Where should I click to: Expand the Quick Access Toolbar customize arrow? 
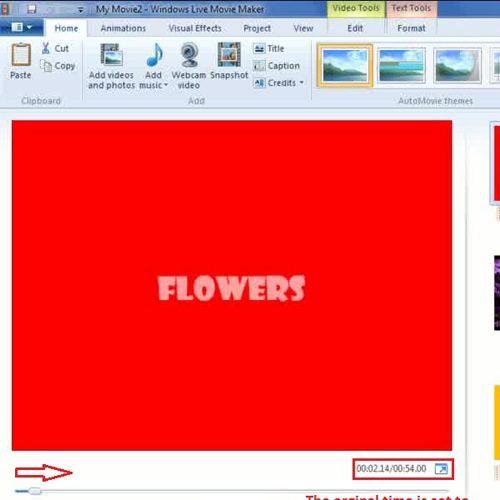pyautogui.click(x=80, y=10)
